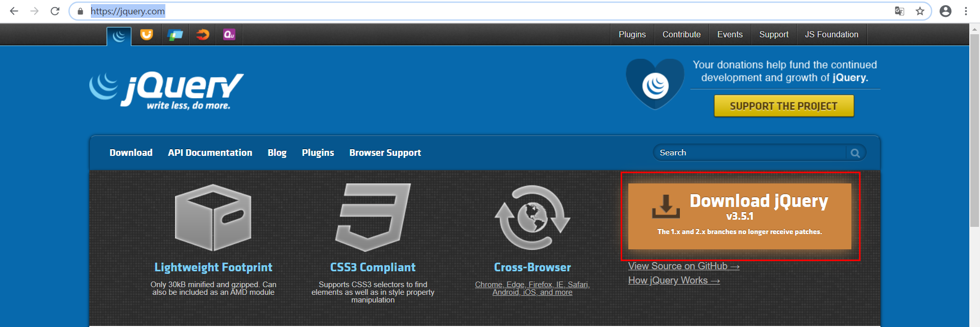Open API Documentation
980x327 pixels.
coord(210,153)
